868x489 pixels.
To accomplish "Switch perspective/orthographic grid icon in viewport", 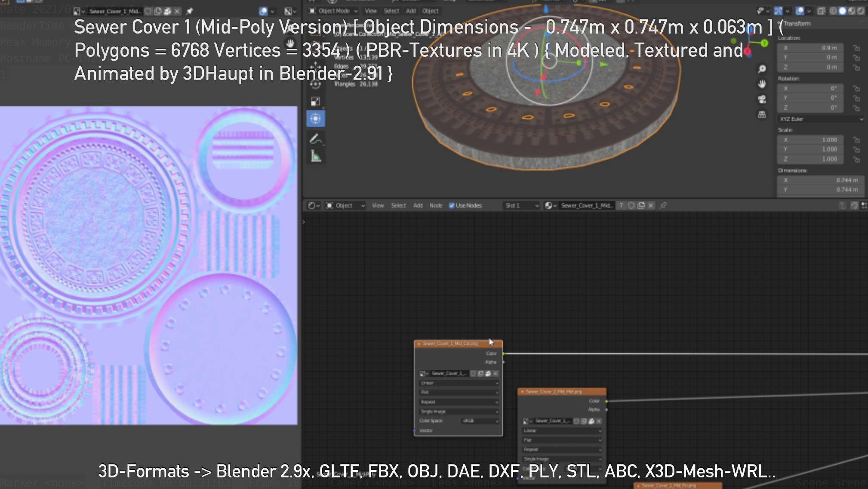I will coord(762,115).
